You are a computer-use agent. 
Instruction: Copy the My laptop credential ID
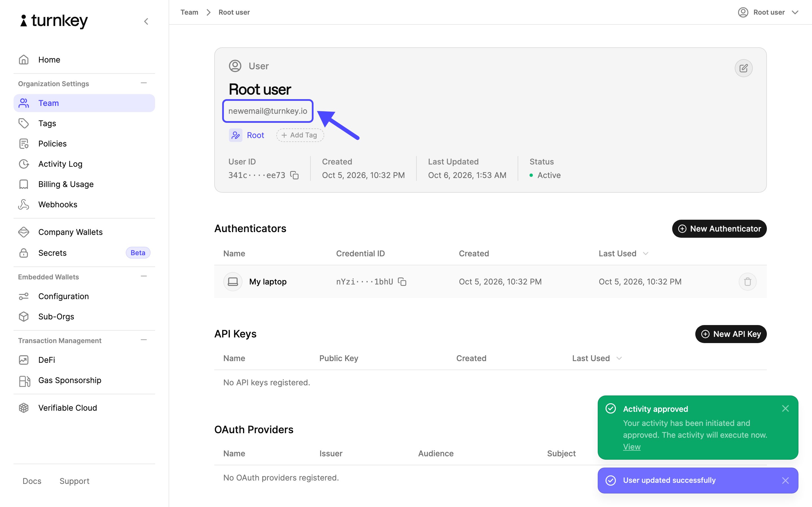(402, 282)
